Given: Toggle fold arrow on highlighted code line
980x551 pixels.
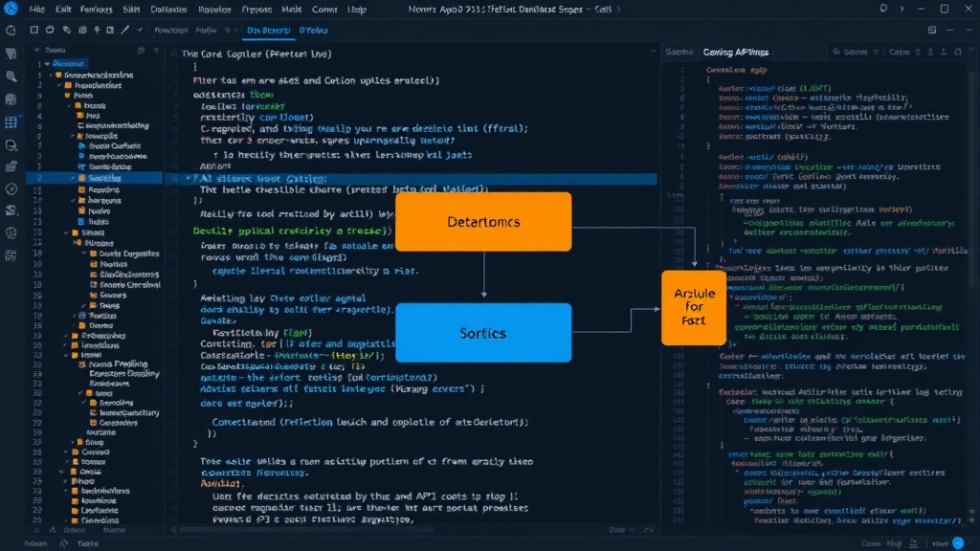Looking at the screenshot, I should (x=188, y=179).
